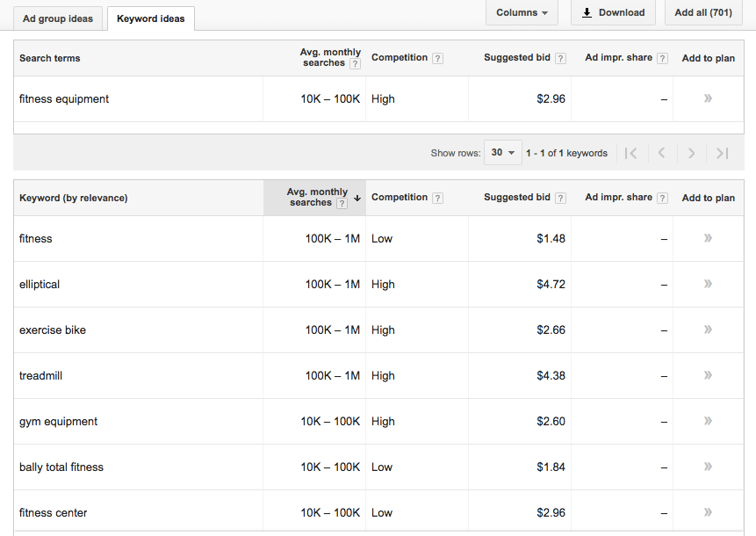Open help for Avg. monthly searches
The width and height of the screenshot is (756, 536).
point(355,63)
